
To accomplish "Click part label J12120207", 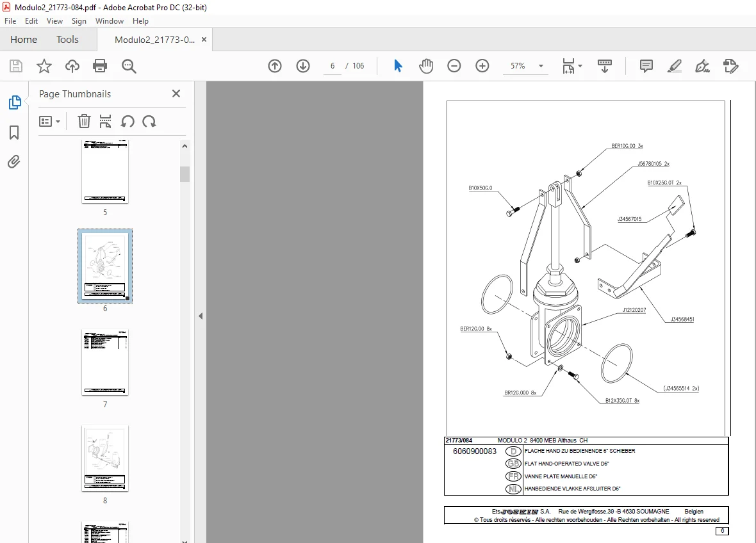I will click(634, 310).
